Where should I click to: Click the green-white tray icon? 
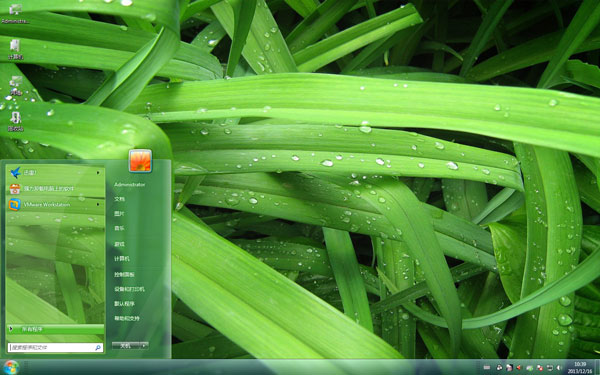click(530, 368)
